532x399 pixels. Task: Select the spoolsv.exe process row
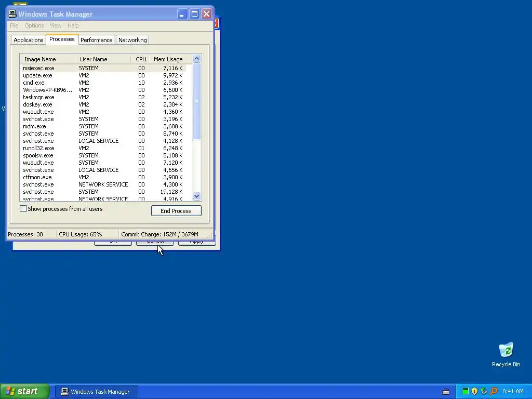click(103, 155)
